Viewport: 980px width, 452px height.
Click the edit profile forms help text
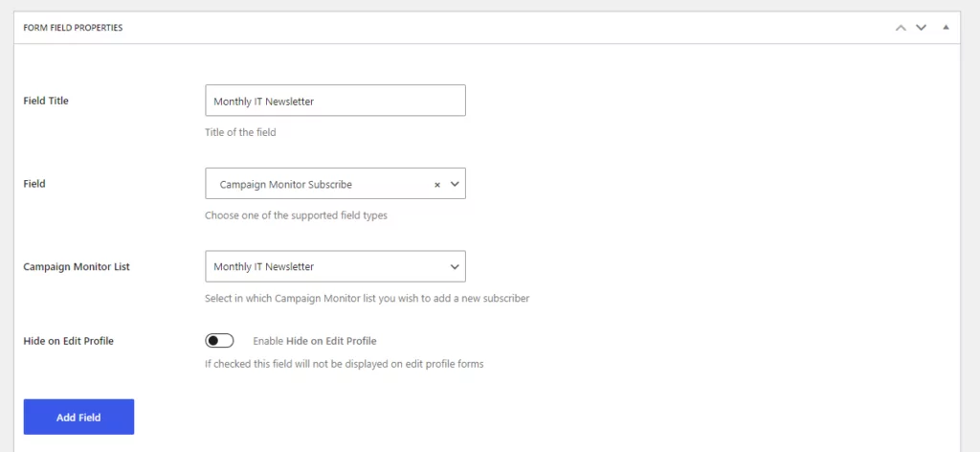point(344,364)
